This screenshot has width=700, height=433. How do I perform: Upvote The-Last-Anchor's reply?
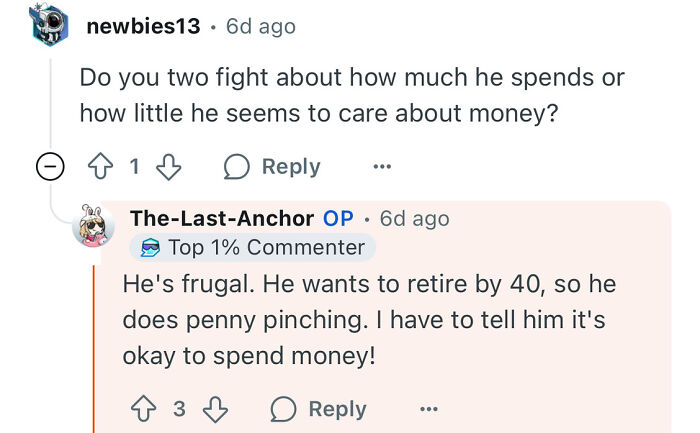pos(143,409)
